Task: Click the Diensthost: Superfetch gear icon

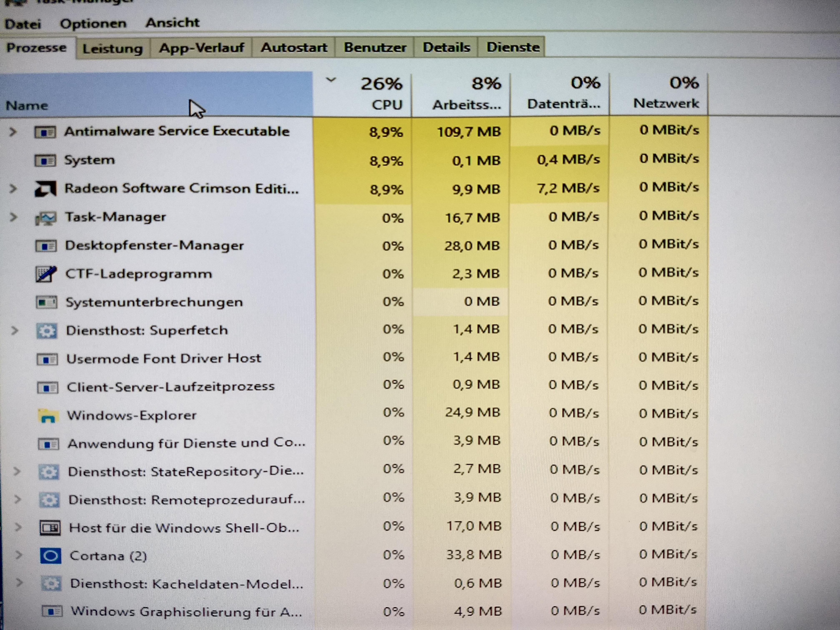Action: point(47,331)
